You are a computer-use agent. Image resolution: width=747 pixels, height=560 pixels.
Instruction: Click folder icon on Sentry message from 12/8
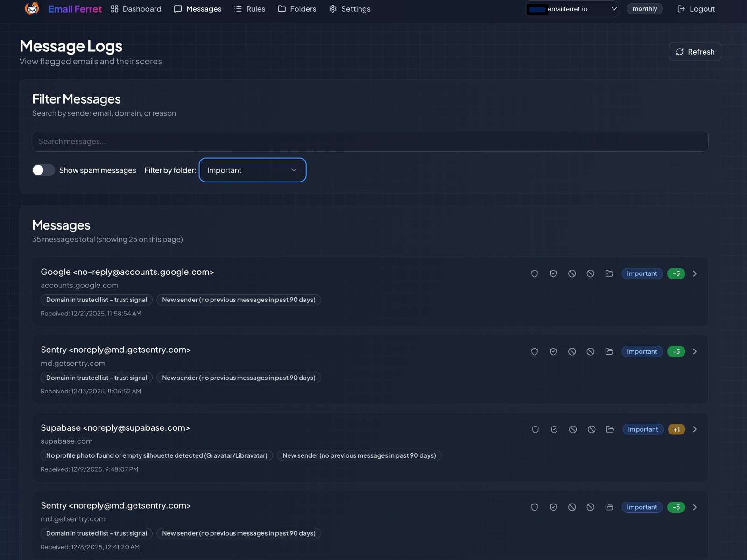coord(609,507)
